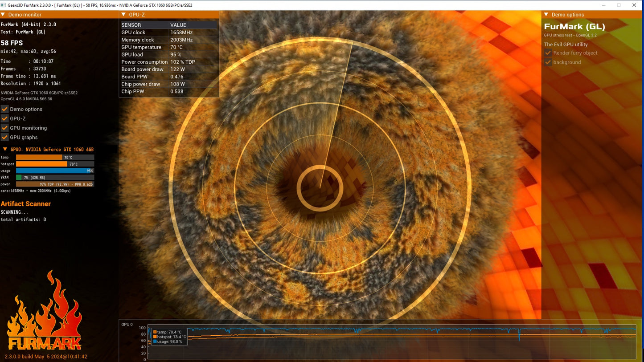Click the VALUE column header
Viewport: 644px width, 362px height.
(x=178, y=25)
